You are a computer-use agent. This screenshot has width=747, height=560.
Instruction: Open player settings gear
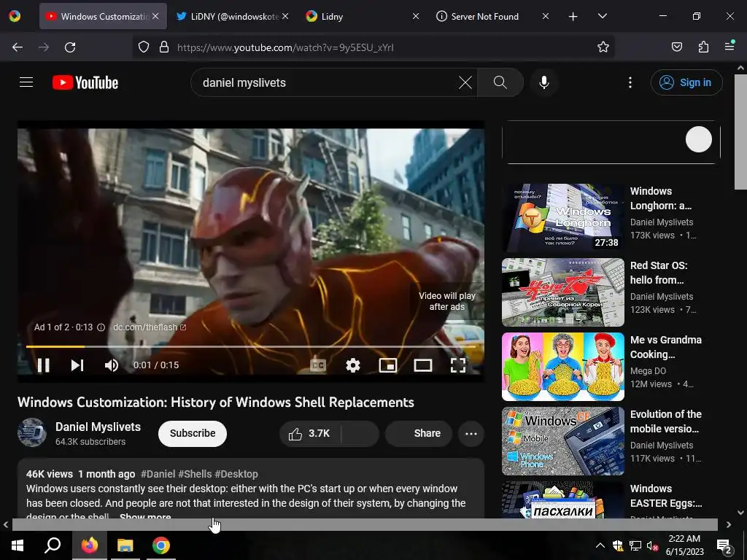pyautogui.click(x=353, y=365)
